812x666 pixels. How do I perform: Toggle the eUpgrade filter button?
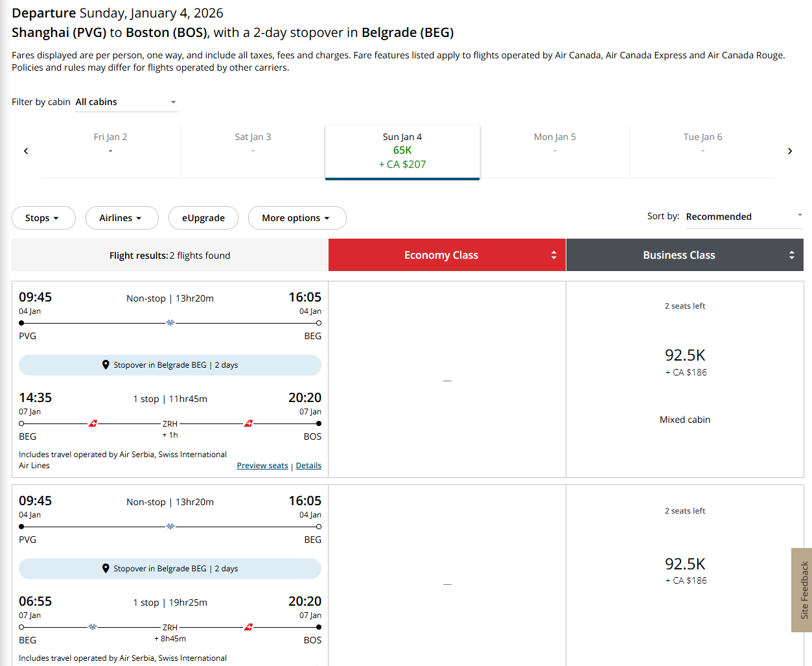tap(203, 218)
